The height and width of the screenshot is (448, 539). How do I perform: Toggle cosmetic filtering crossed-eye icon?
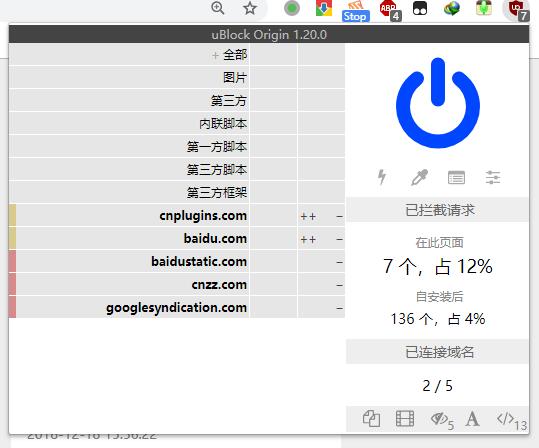442,419
